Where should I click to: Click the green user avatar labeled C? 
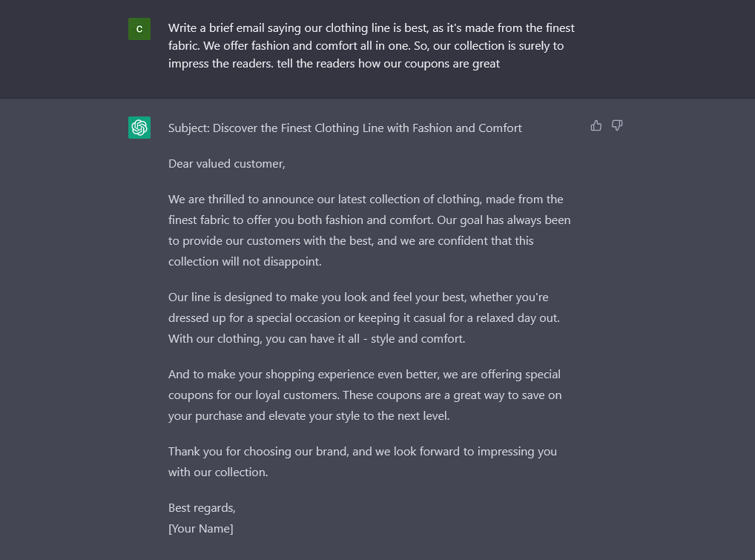point(139,29)
